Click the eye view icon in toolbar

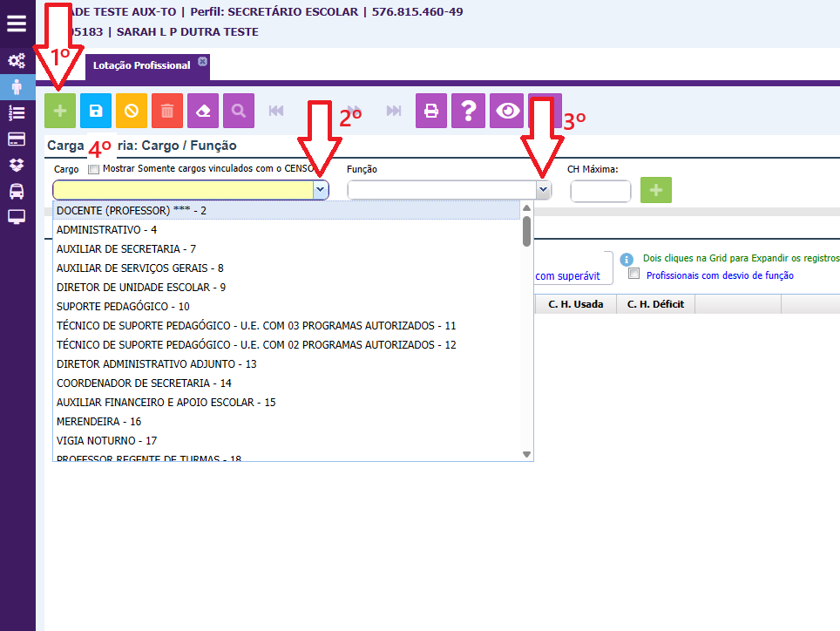click(x=508, y=112)
